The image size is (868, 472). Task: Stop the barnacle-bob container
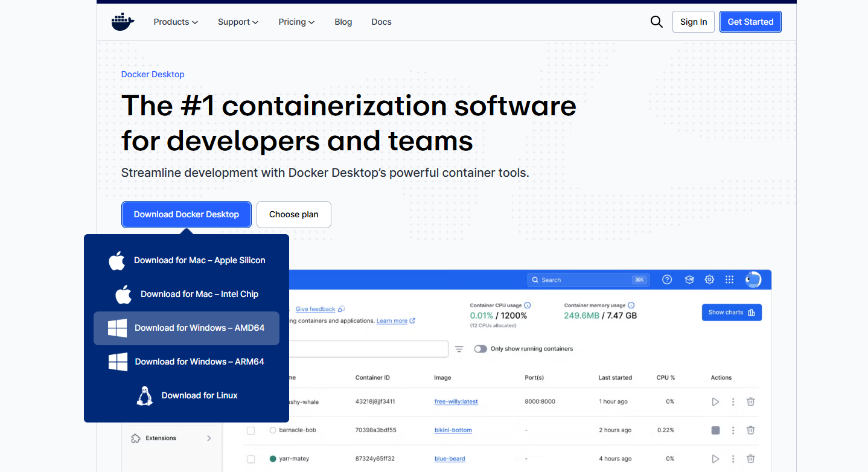[715, 430]
